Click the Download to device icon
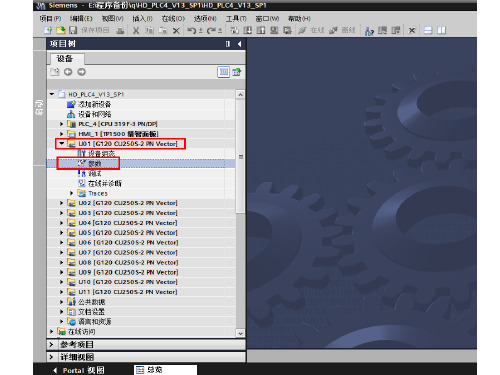500x375 pixels. 248,31
